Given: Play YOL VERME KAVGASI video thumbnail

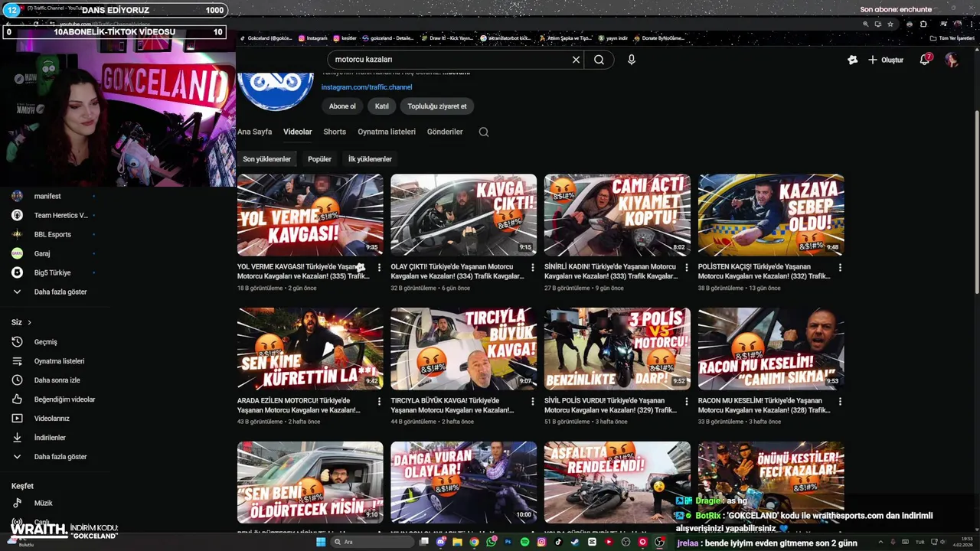Looking at the screenshot, I should (x=310, y=215).
